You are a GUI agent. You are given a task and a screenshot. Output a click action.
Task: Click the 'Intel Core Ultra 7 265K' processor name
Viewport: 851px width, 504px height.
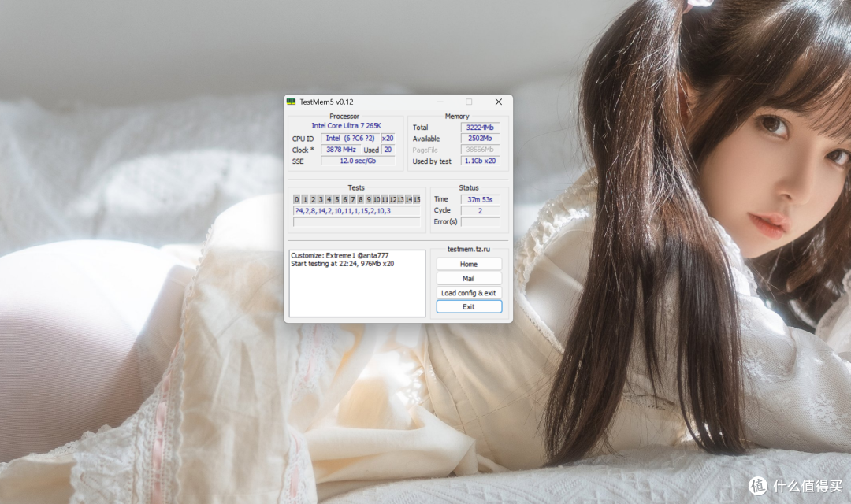tap(346, 126)
